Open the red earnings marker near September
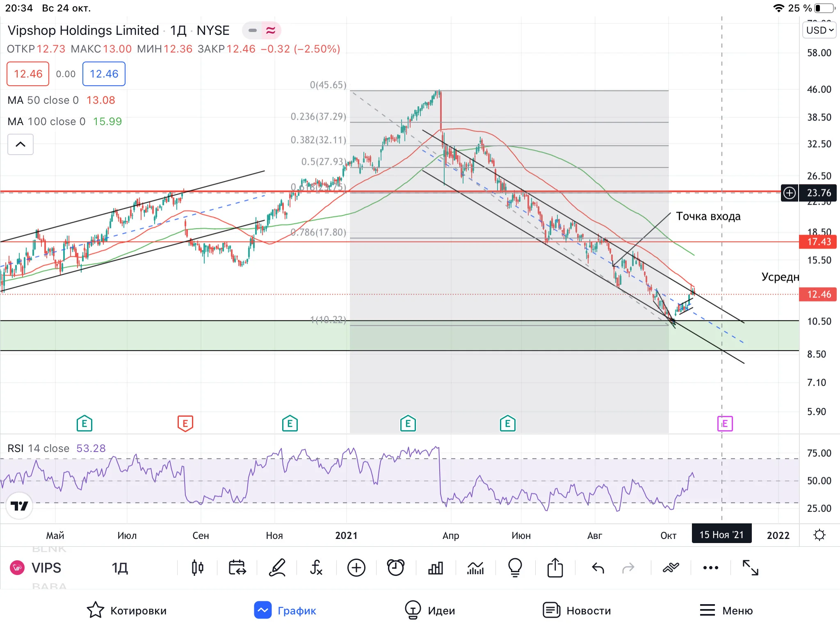 (x=185, y=423)
